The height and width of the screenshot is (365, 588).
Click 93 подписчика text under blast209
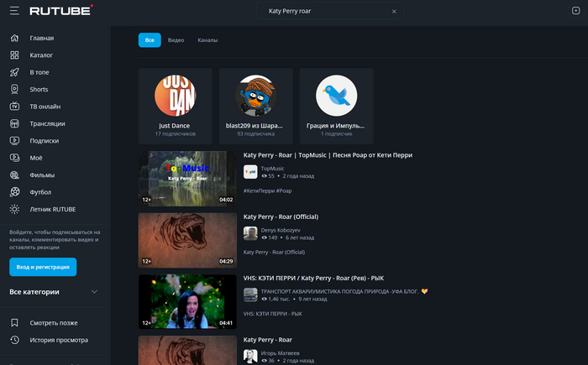(x=255, y=133)
